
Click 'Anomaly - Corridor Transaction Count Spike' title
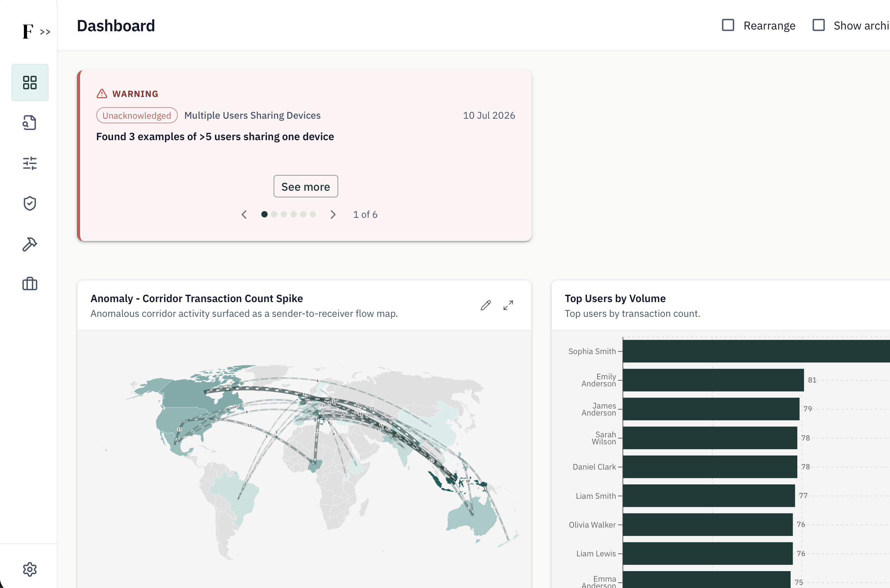coord(197,299)
